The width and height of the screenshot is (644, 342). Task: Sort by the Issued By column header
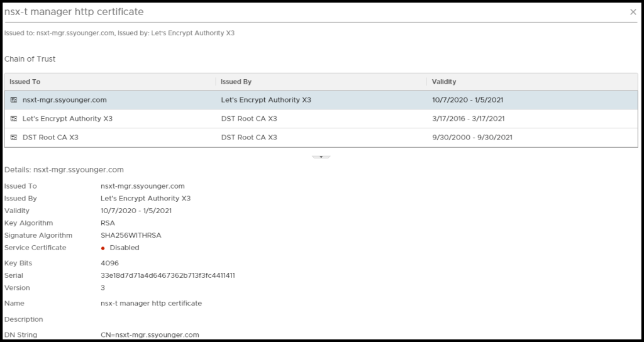236,82
